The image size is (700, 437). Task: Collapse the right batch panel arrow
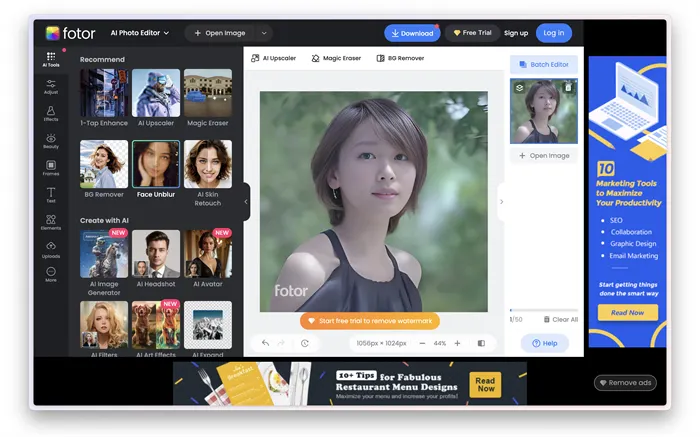(501, 202)
